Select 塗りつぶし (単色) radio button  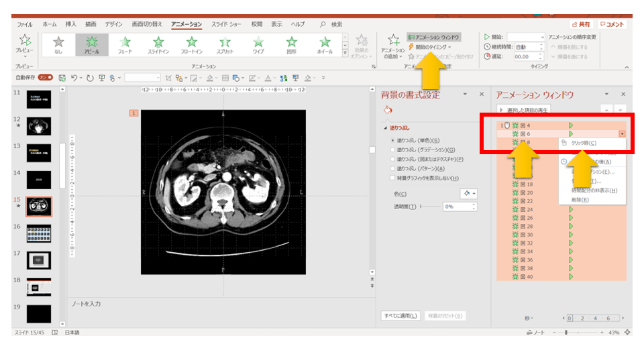(x=392, y=140)
